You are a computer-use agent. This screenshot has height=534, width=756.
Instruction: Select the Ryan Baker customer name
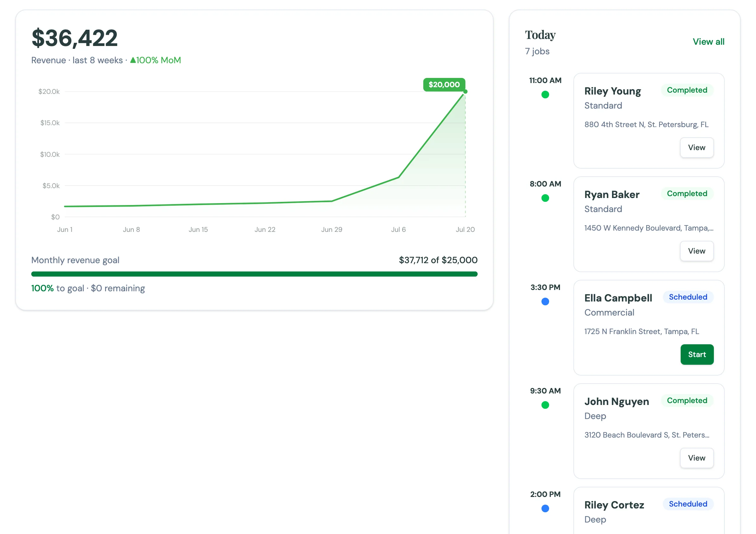pos(611,195)
